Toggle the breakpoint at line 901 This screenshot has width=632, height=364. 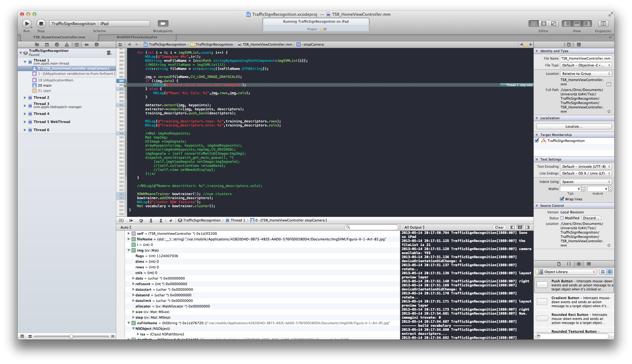(121, 105)
